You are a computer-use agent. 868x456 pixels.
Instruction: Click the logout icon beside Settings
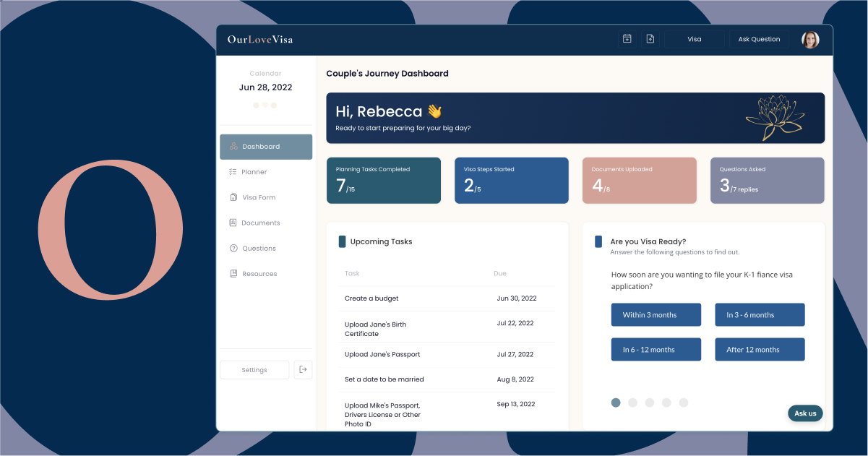click(303, 369)
